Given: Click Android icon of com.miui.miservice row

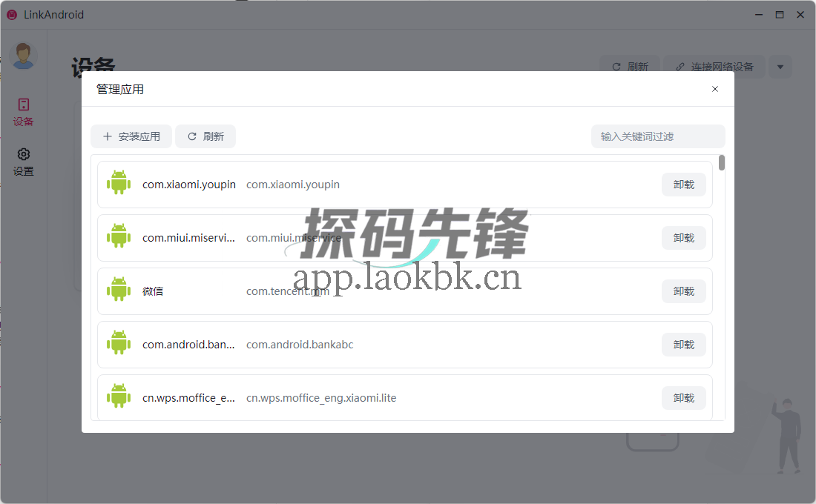Looking at the screenshot, I should 119,236.
